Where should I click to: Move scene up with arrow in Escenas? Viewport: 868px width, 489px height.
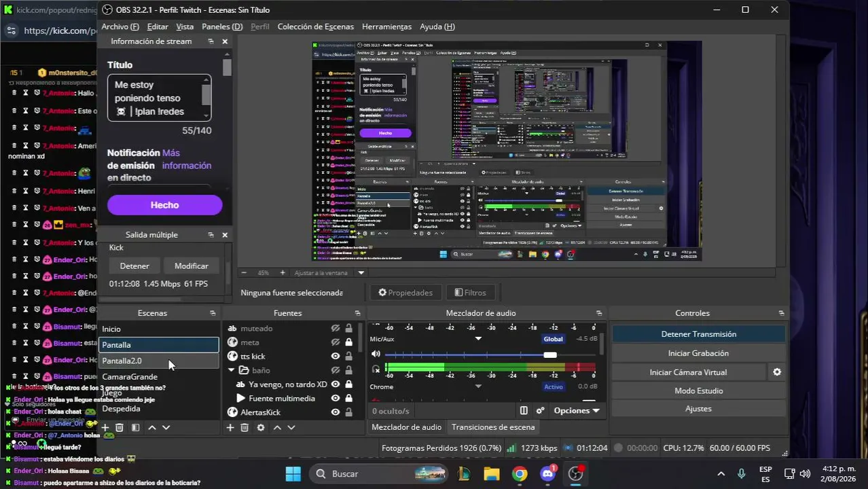(x=152, y=427)
